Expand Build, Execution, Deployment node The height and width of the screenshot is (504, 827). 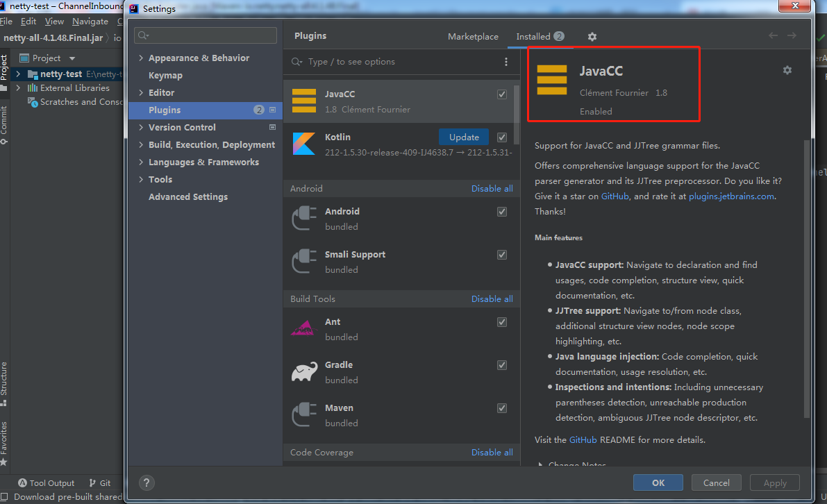[141, 144]
